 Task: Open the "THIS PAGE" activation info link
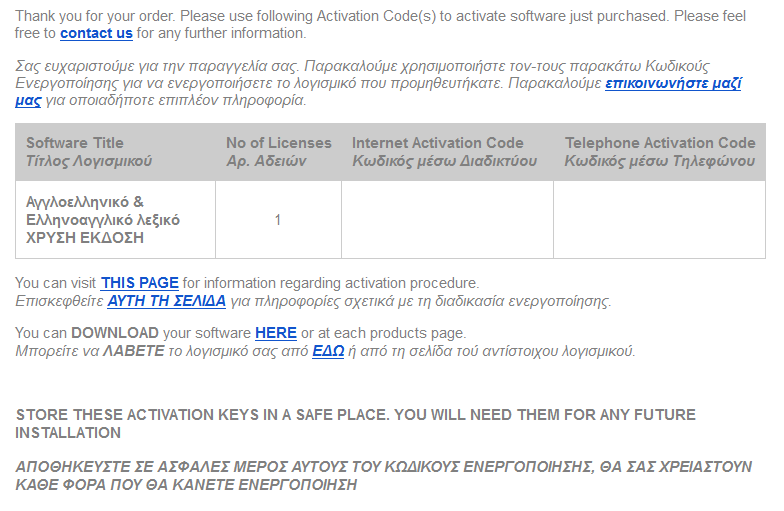pos(139,283)
